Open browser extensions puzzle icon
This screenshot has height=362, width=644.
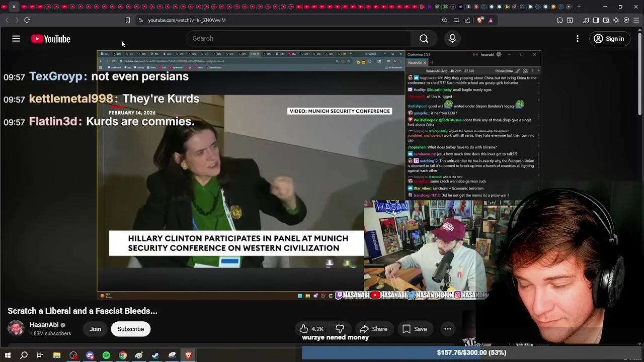[x=560, y=20]
